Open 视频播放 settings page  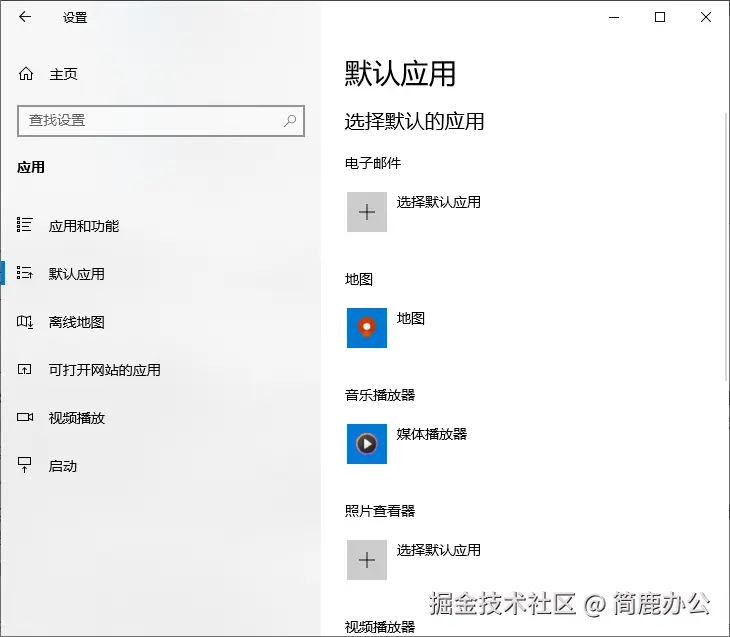(77, 418)
